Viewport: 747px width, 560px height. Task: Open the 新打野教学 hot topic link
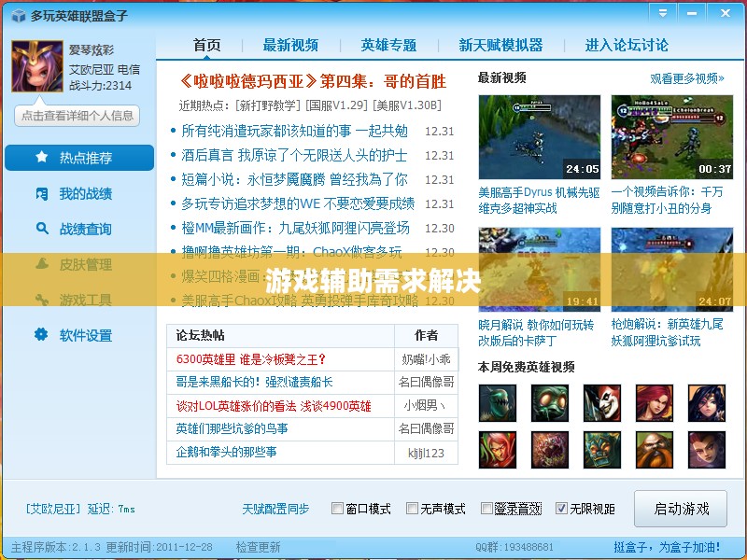point(268,105)
